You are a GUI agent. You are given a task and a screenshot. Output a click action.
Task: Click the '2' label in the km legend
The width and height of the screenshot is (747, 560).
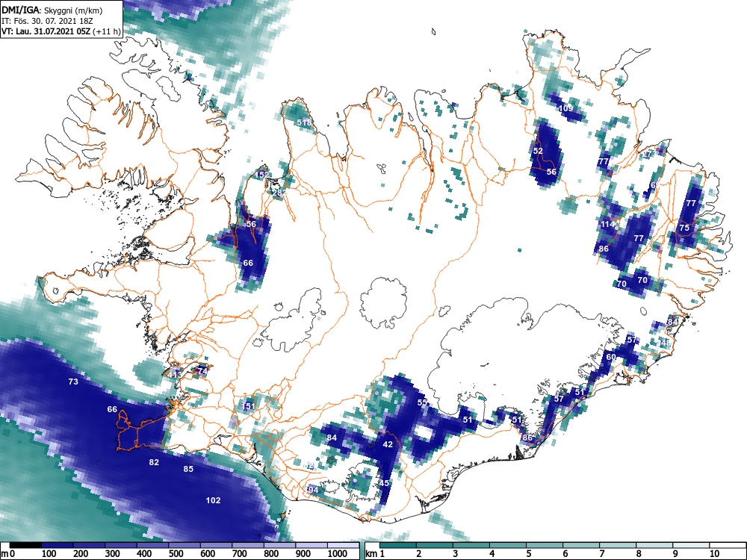tap(419, 554)
